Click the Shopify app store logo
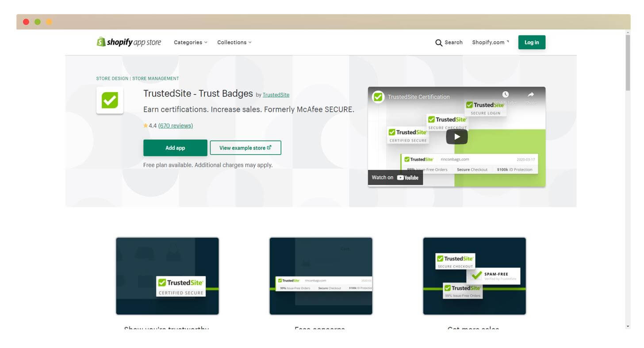The width and height of the screenshot is (644, 348). (x=129, y=42)
